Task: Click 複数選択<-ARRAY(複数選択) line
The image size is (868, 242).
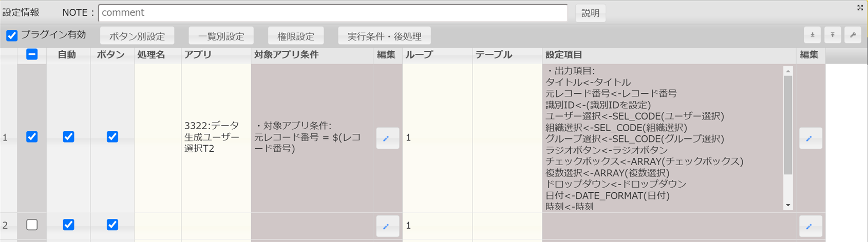Action: [x=608, y=173]
